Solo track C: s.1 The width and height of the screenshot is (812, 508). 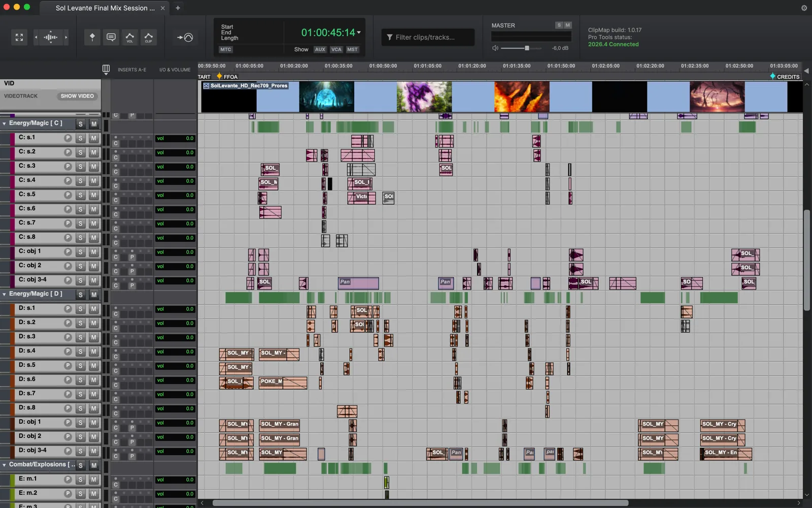pos(80,138)
